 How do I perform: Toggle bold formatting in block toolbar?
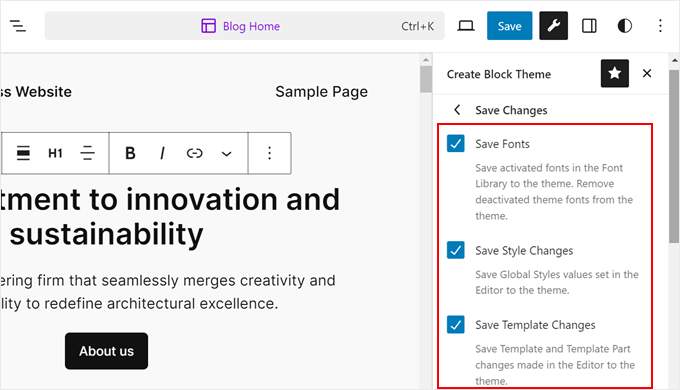click(130, 153)
